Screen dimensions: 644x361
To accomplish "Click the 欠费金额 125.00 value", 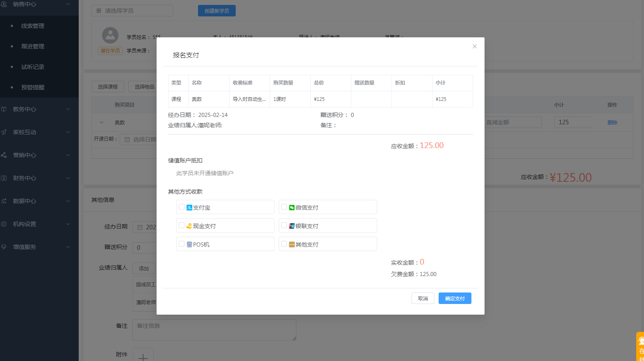I will (428, 274).
